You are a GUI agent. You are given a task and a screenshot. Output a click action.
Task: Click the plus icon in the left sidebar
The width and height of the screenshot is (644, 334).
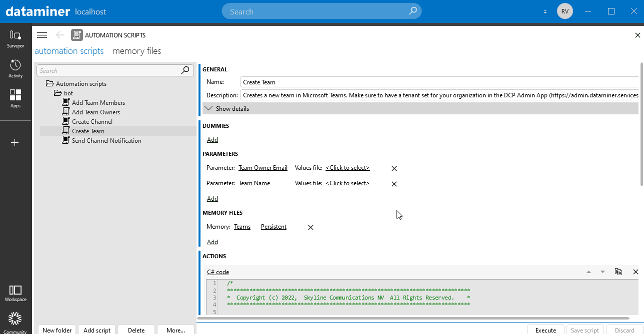click(15, 143)
